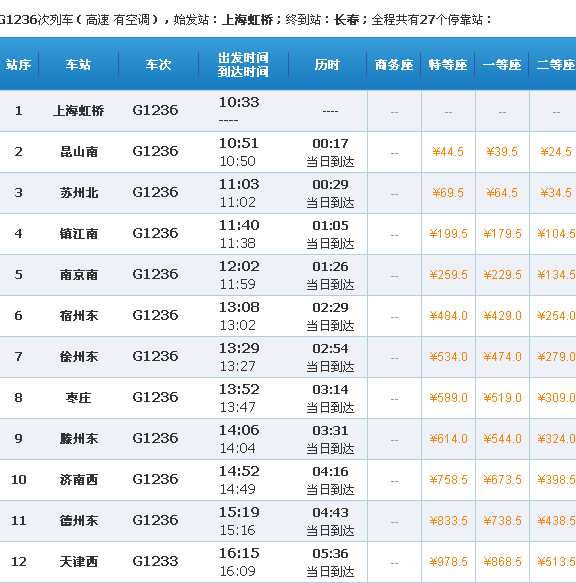Click station name 济南西
The width and height of the screenshot is (576, 583).
[x=79, y=479]
